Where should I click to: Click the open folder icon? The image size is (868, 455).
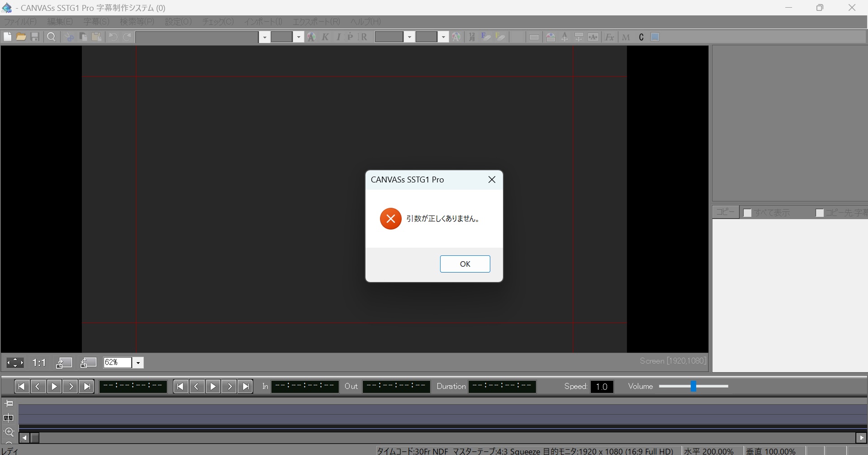21,37
